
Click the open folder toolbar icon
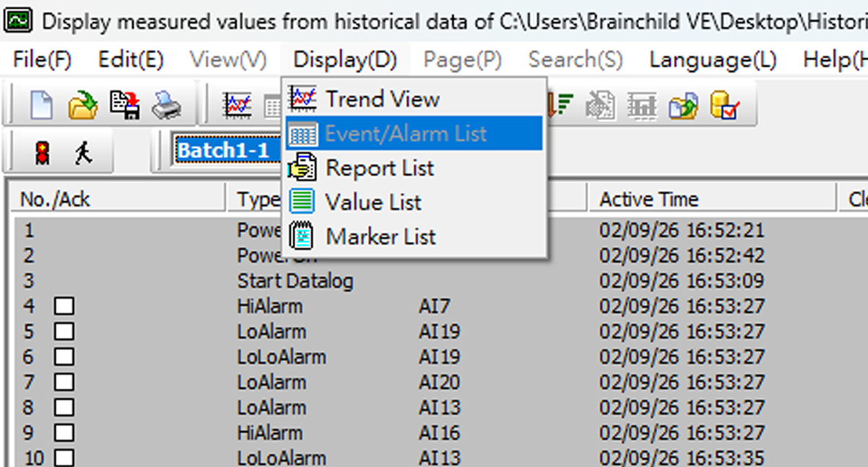pyautogui.click(x=82, y=107)
